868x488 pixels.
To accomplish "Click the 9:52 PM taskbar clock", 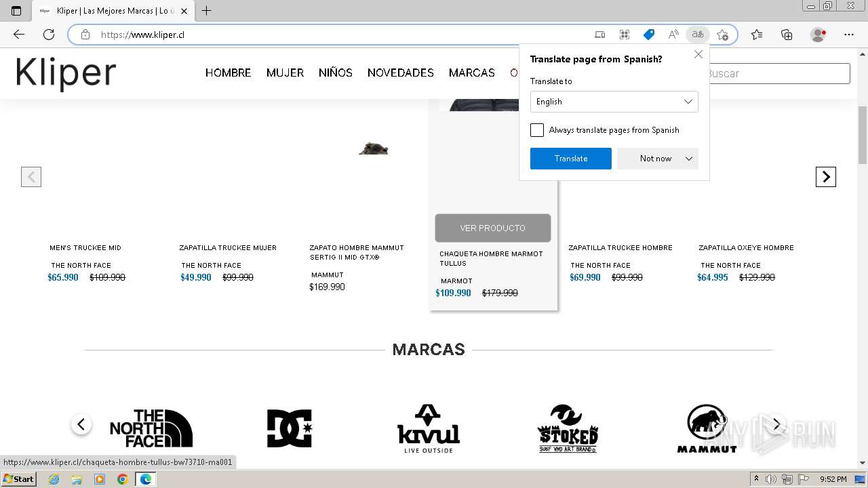I will [833, 479].
